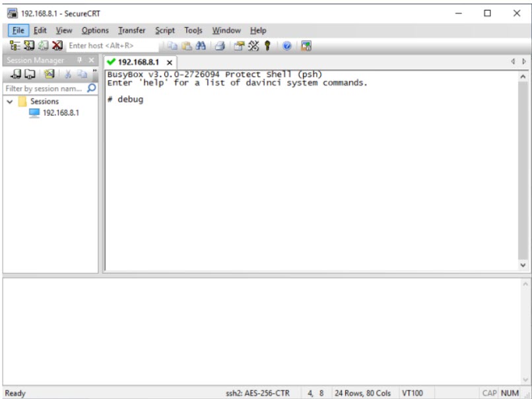Click the Enter host input field

pos(112,46)
